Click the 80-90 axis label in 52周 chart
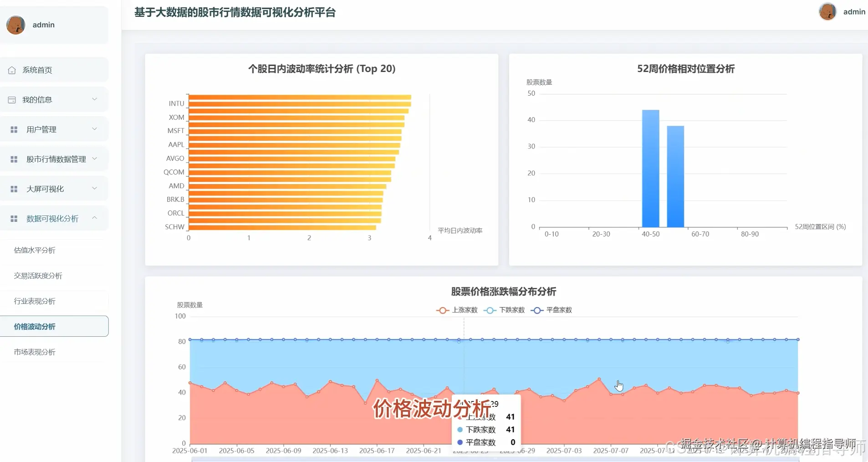868x462 pixels. pos(750,234)
